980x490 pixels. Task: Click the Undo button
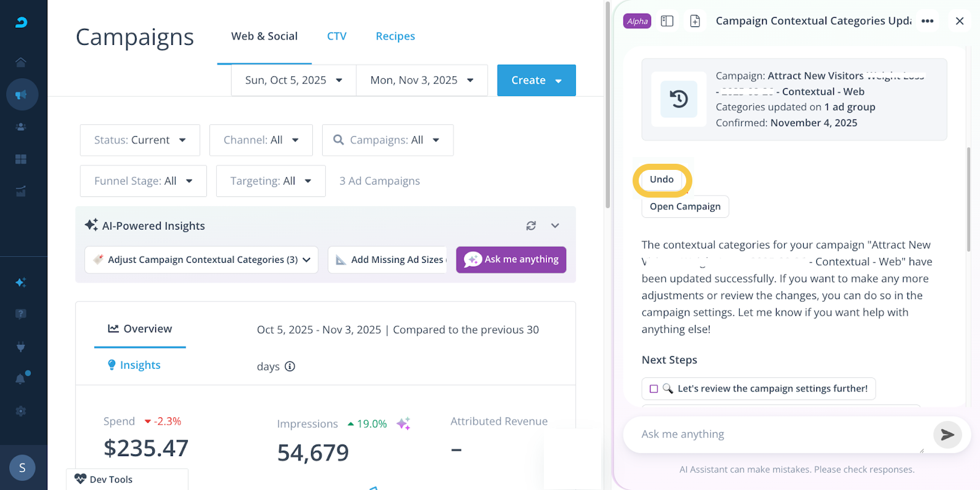coord(662,180)
